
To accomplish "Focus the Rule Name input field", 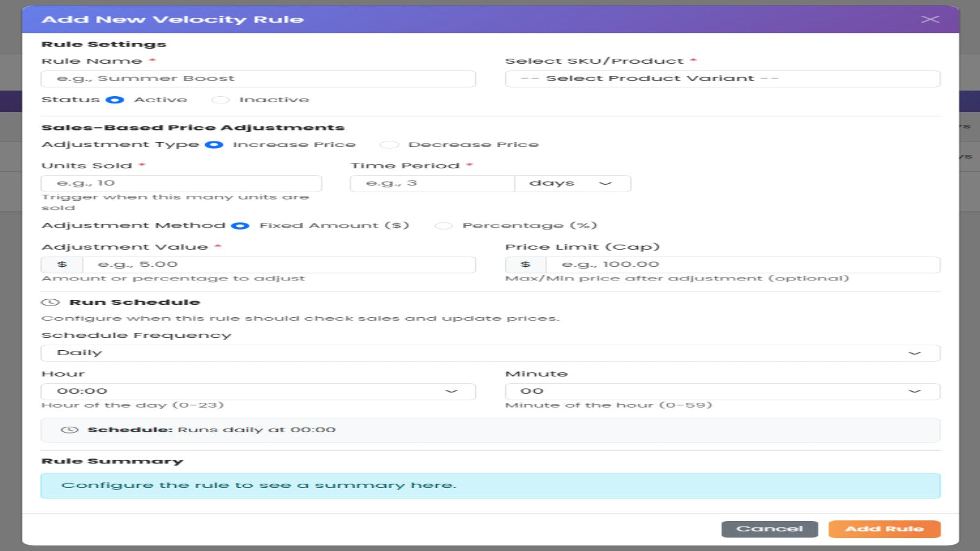I will click(x=258, y=79).
